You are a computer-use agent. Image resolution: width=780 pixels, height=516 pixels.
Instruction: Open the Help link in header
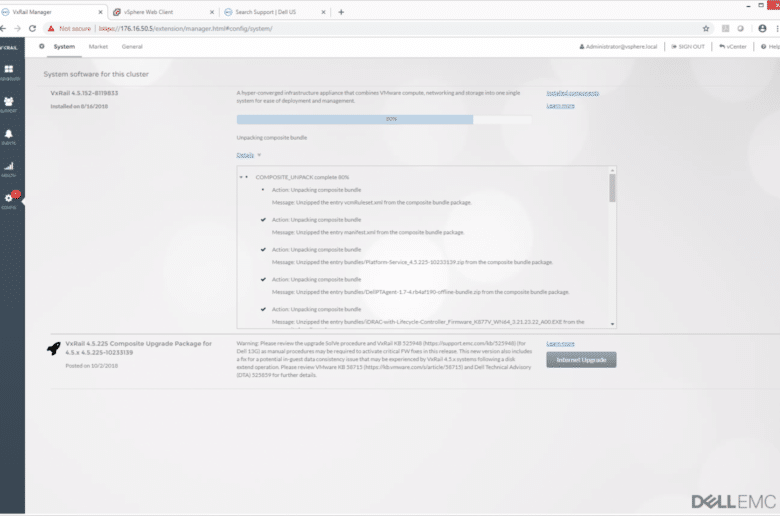coord(770,46)
